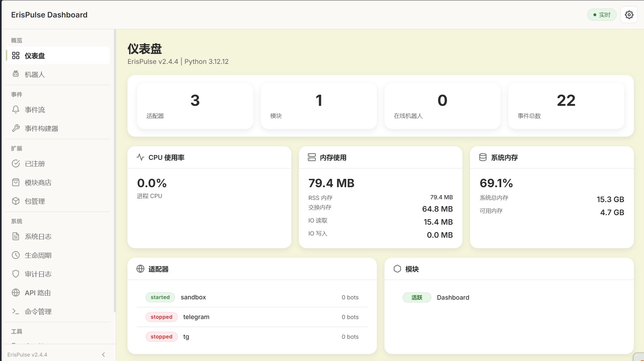Click the bell icon beside 事件流

[16, 110]
